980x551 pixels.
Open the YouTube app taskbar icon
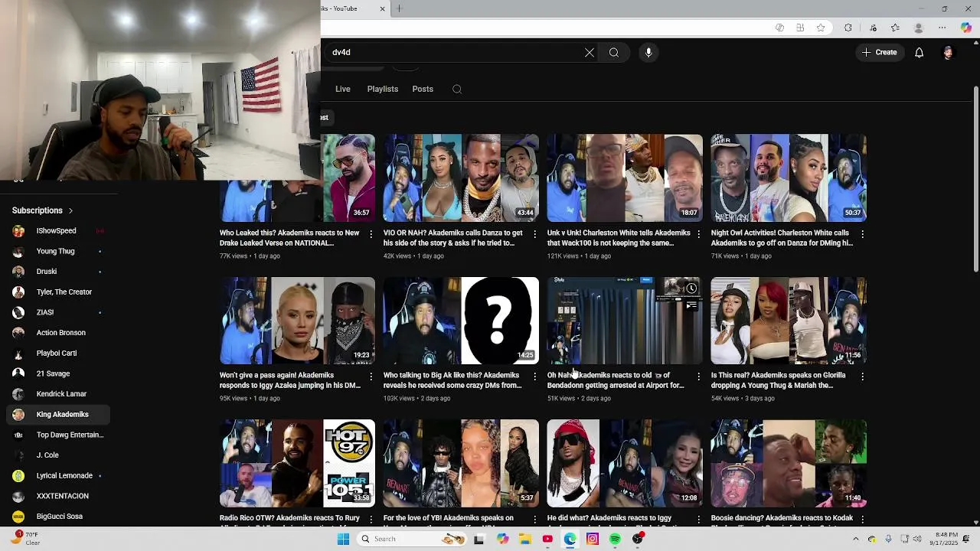[x=547, y=539]
